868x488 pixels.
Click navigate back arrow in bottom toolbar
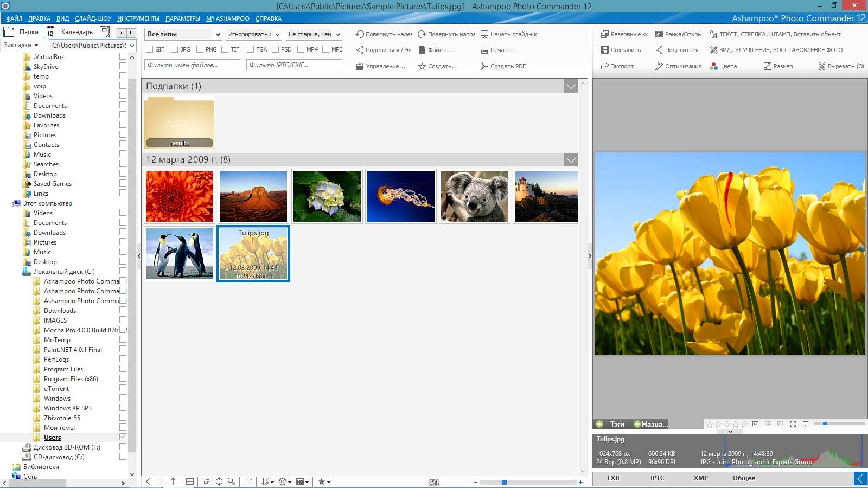pyautogui.click(x=148, y=481)
